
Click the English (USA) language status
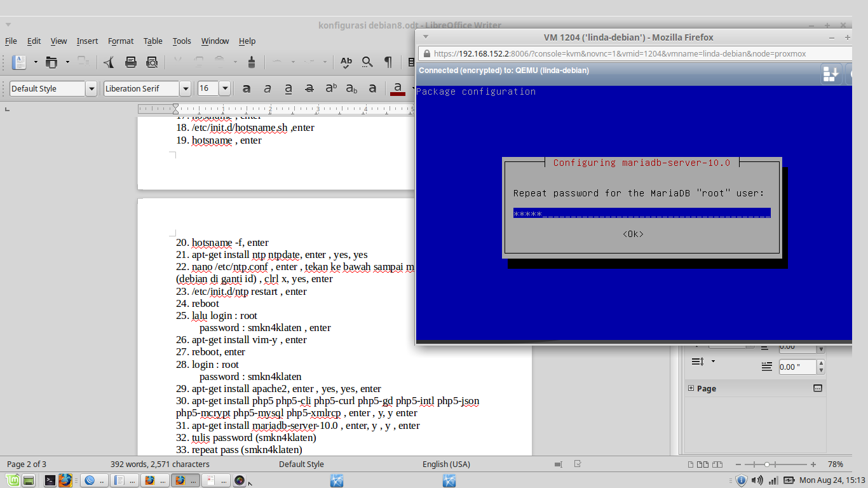(x=446, y=464)
